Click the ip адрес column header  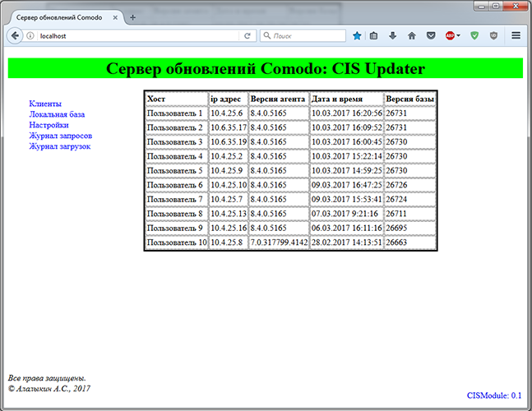tap(229, 99)
